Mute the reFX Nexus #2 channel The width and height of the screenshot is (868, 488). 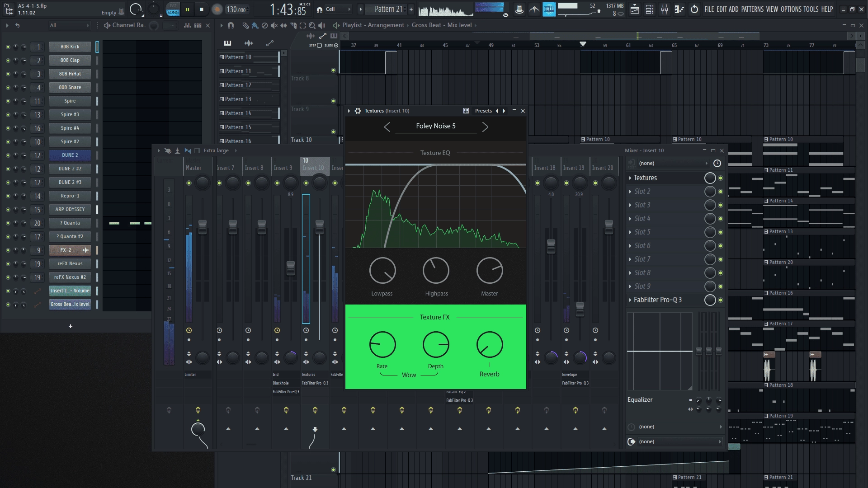click(8, 277)
